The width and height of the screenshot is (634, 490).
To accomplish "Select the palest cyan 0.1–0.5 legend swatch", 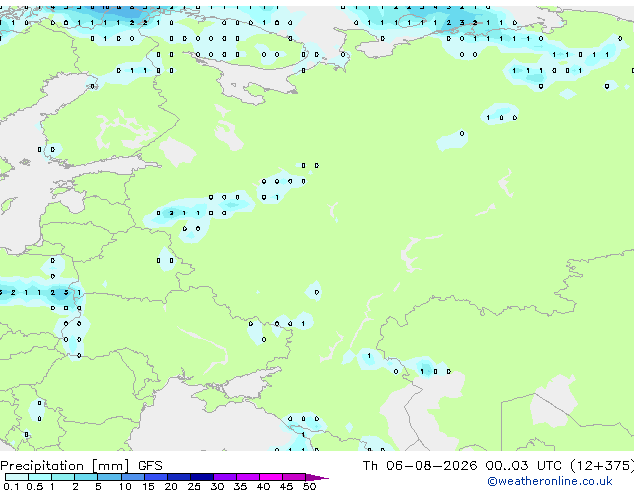I will tap(17, 477).
